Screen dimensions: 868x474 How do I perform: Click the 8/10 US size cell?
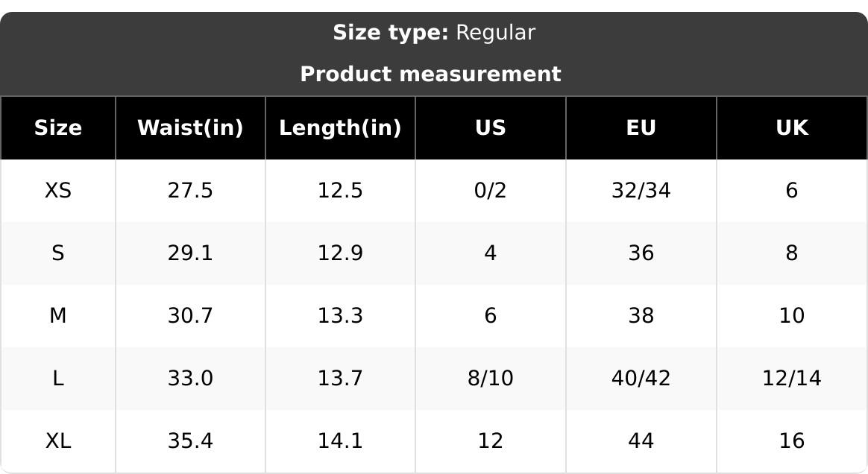pyautogui.click(x=491, y=379)
